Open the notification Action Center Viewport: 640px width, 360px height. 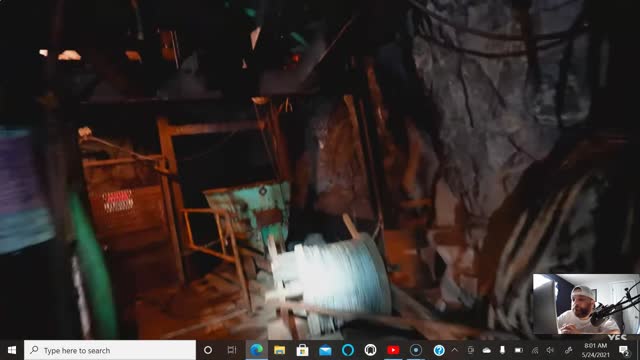point(624,350)
